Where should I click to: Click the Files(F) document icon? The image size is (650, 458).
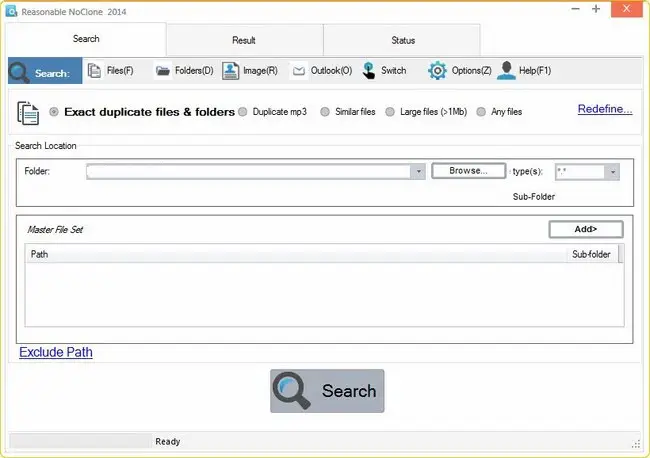pos(95,71)
